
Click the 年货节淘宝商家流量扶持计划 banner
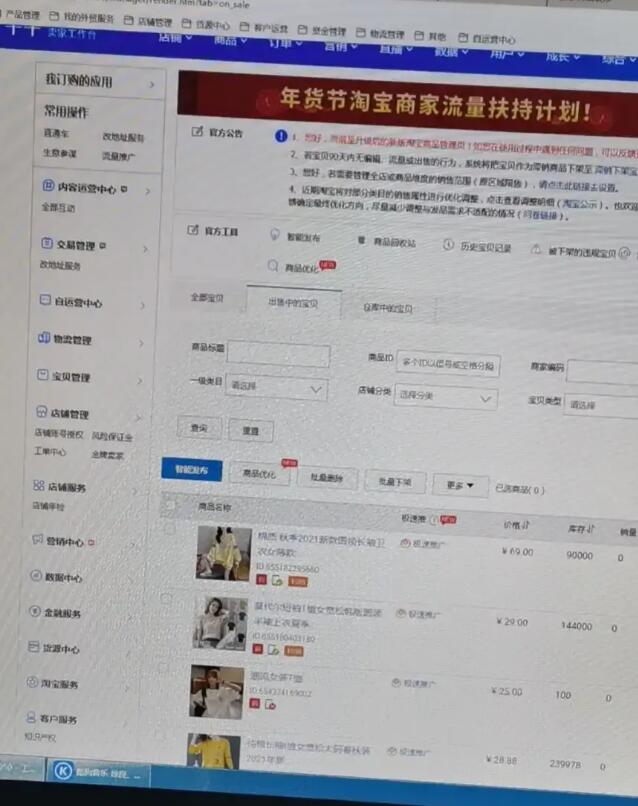tap(408, 103)
